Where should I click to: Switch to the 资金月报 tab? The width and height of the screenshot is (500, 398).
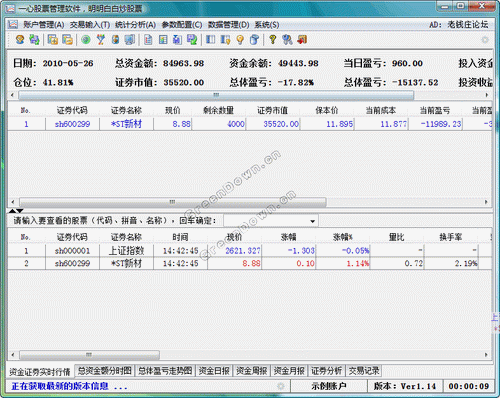click(x=289, y=371)
